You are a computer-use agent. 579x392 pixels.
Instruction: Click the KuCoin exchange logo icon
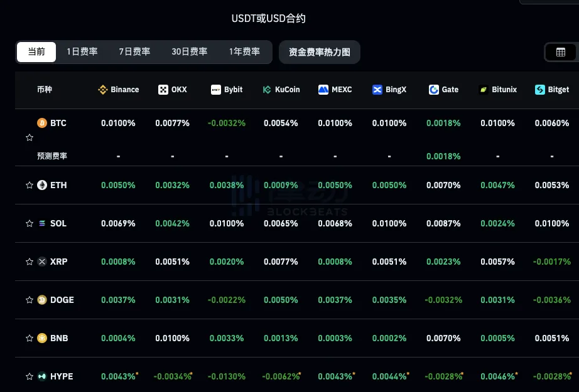(267, 90)
